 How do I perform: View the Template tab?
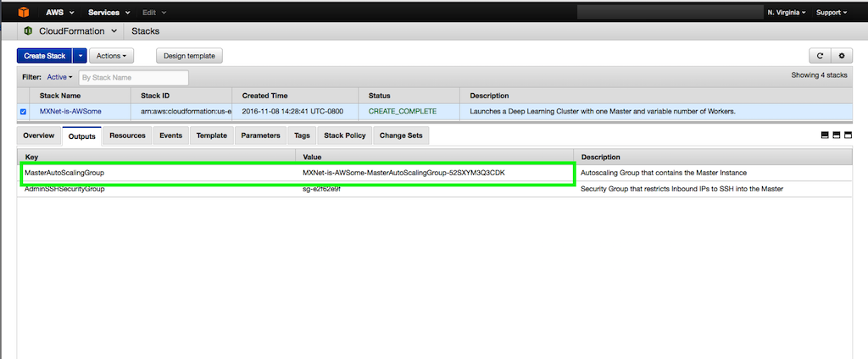211,135
